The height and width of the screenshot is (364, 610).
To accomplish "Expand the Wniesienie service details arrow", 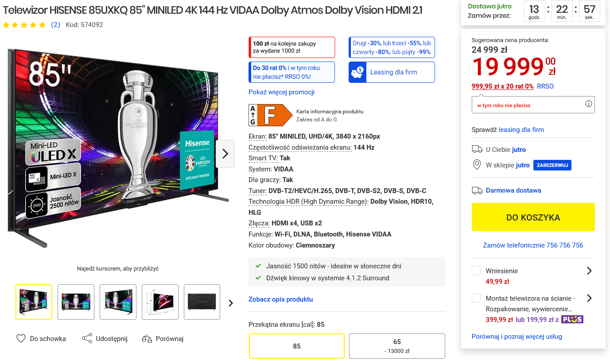I will 589,271.
